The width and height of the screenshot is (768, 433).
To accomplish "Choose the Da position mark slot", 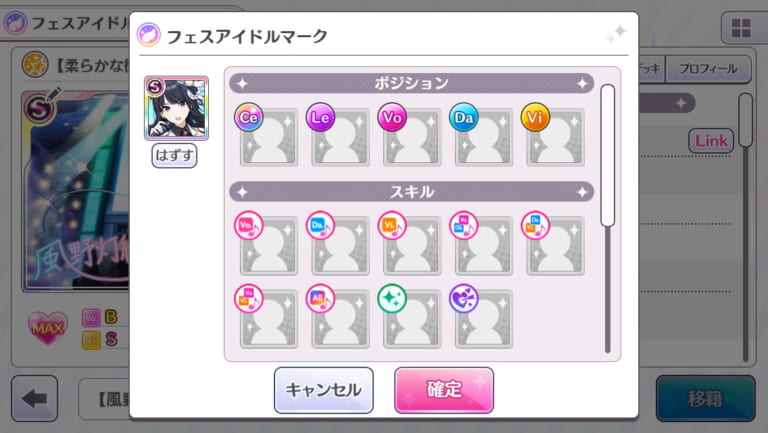I will pyautogui.click(x=483, y=137).
